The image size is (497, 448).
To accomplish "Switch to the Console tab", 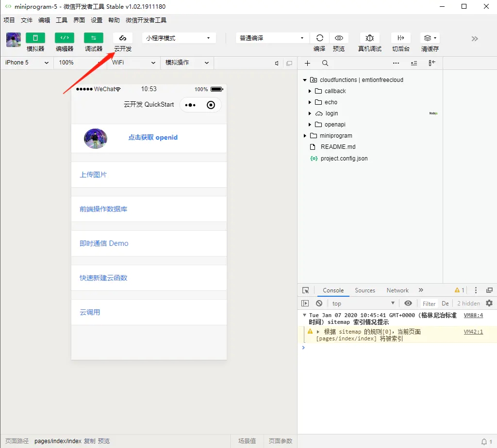I will (333, 290).
